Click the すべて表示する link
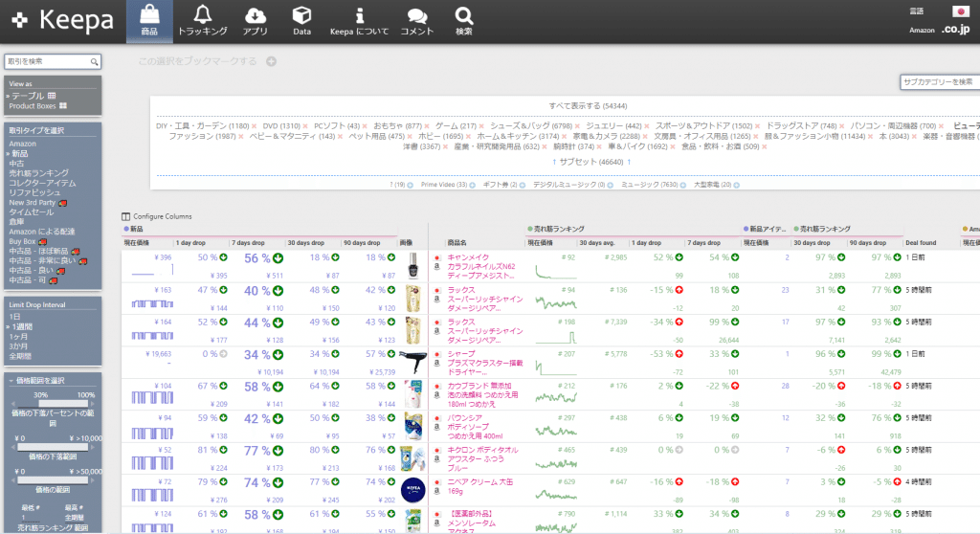 574,105
